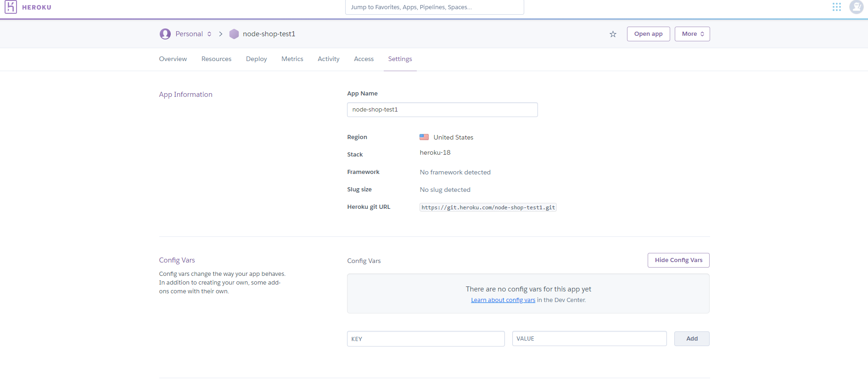Switch to the Overview tab
This screenshot has height=386, width=868.
tap(173, 59)
